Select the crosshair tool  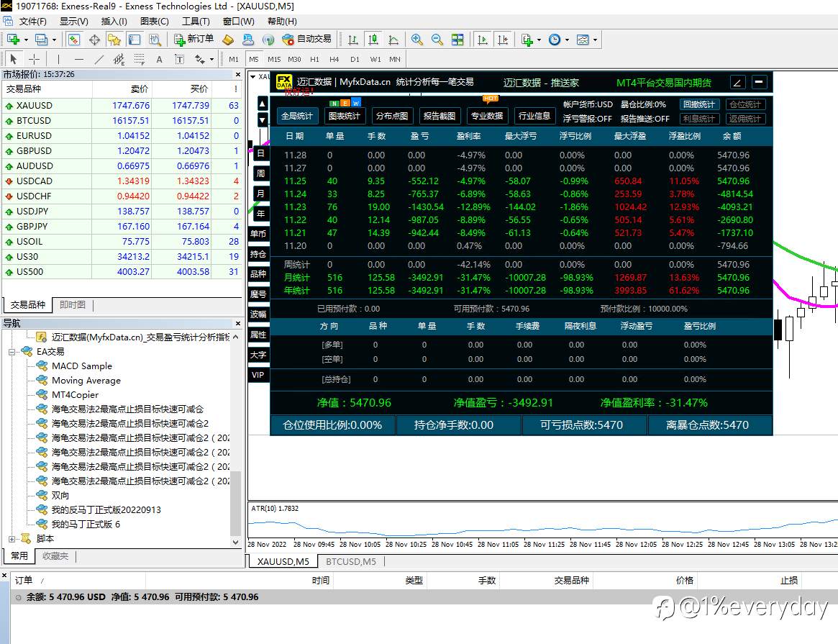tap(35, 59)
